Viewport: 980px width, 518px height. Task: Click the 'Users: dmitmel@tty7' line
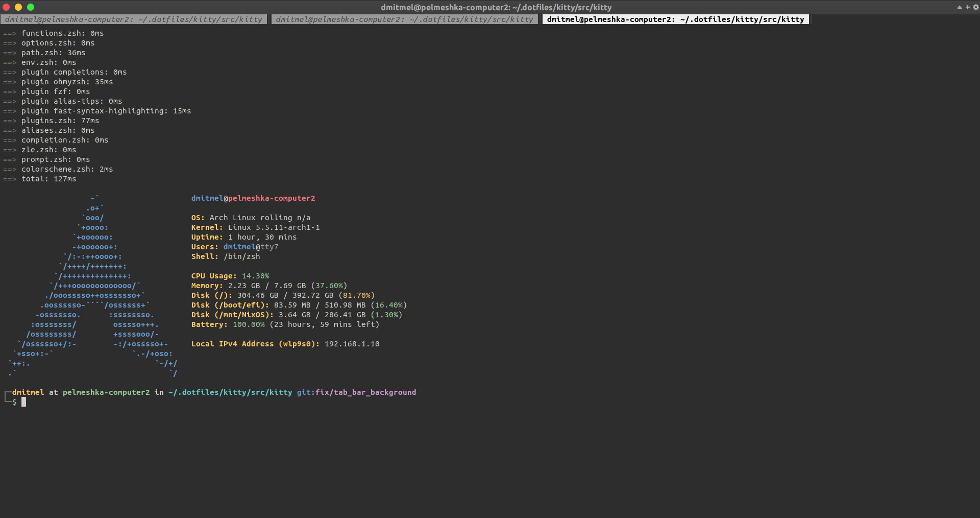point(235,247)
